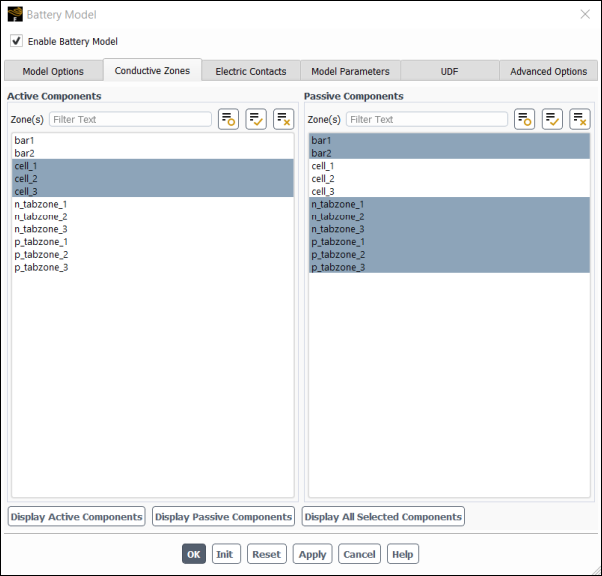Deselect all zones in Active Components list
Image resolution: width=602 pixels, height=576 pixels.
tap(284, 120)
